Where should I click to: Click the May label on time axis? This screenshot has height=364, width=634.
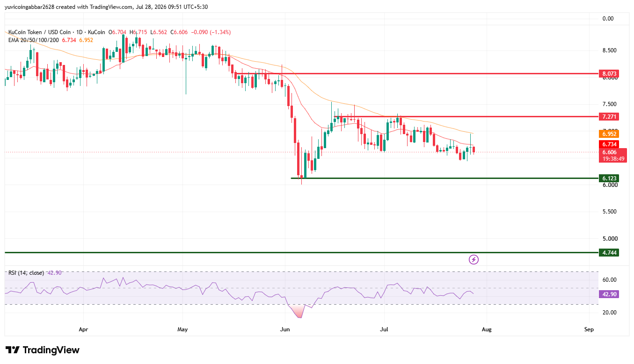pos(182,329)
